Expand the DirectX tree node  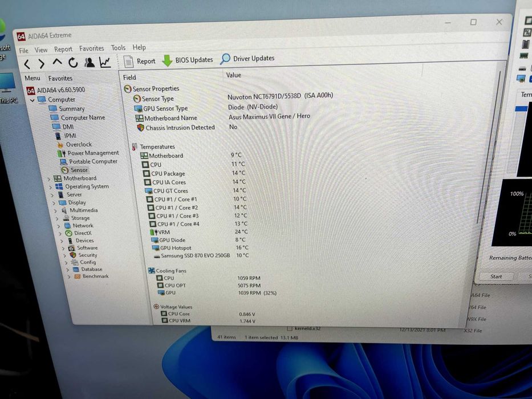pos(61,234)
